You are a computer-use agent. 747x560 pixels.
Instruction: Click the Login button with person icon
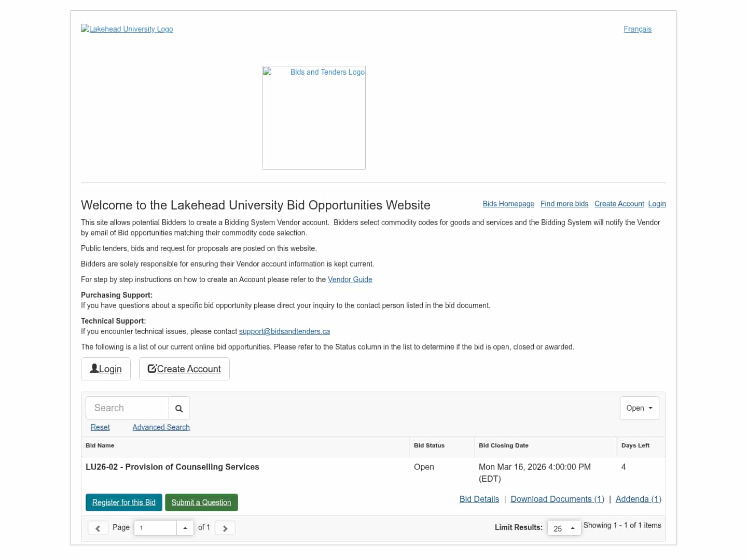point(106,369)
